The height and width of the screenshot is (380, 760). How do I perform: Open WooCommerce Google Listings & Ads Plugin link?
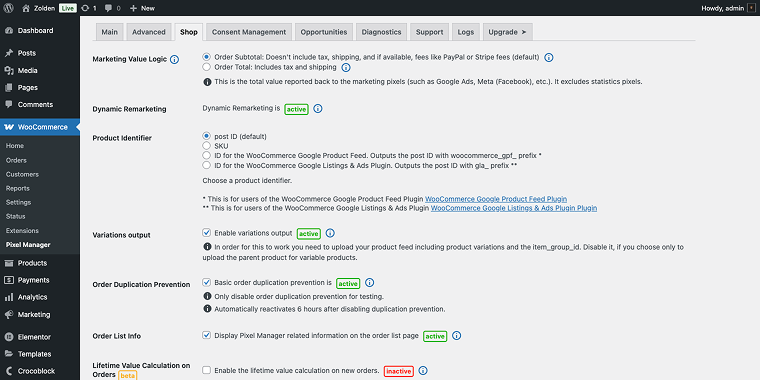[514, 208]
